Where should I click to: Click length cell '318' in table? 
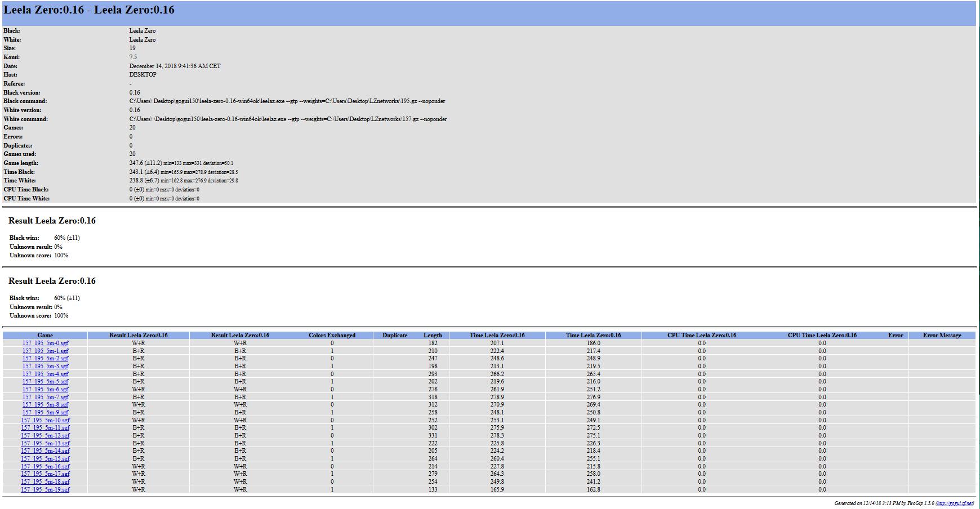pyautogui.click(x=433, y=397)
